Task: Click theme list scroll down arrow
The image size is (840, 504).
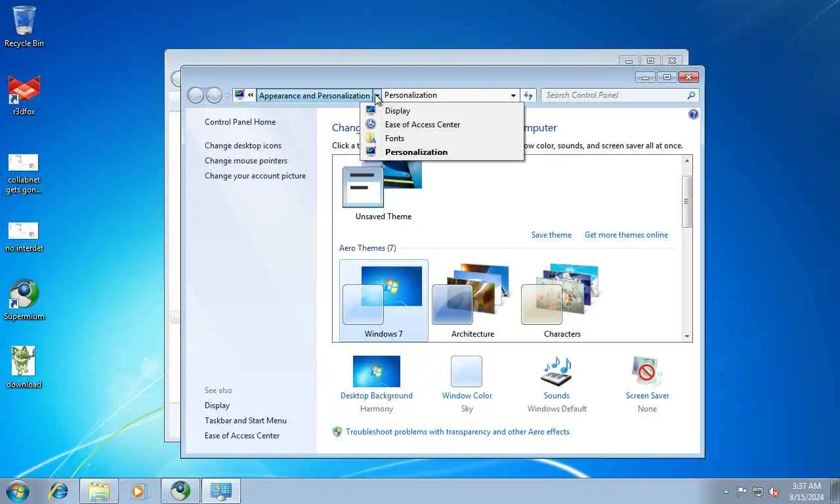Action: (x=687, y=336)
